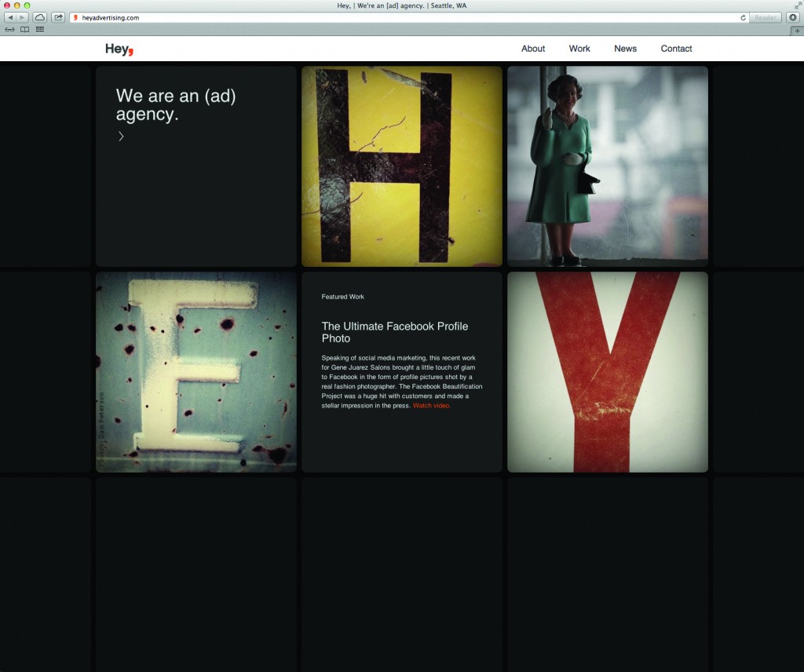
Task: Click the Reader button in address bar
Action: pyautogui.click(x=765, y=17)
